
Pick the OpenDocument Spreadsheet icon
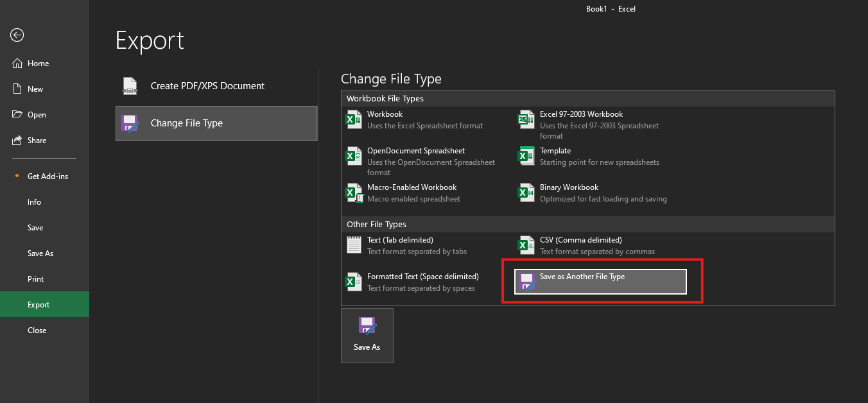click(x=354, y=157)
